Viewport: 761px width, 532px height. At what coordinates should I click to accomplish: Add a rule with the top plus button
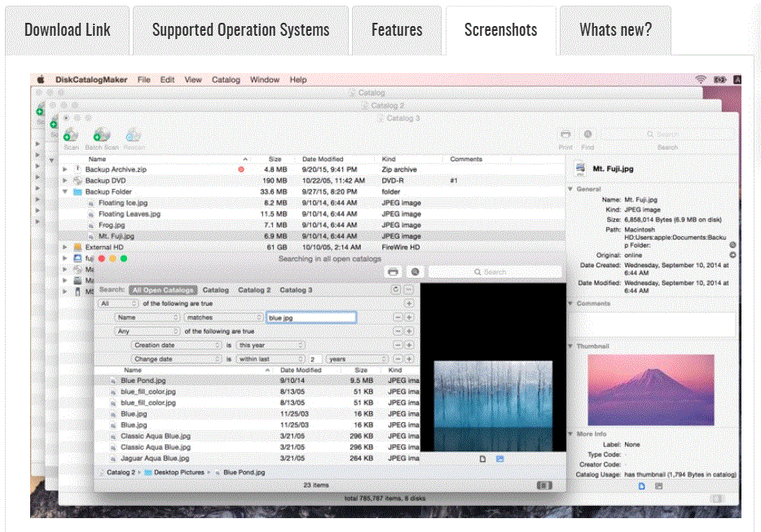(x=409, y=303)
